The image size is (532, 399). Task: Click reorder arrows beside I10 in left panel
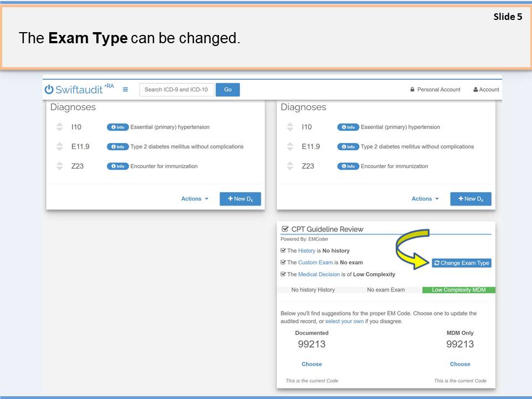(60, 127)
